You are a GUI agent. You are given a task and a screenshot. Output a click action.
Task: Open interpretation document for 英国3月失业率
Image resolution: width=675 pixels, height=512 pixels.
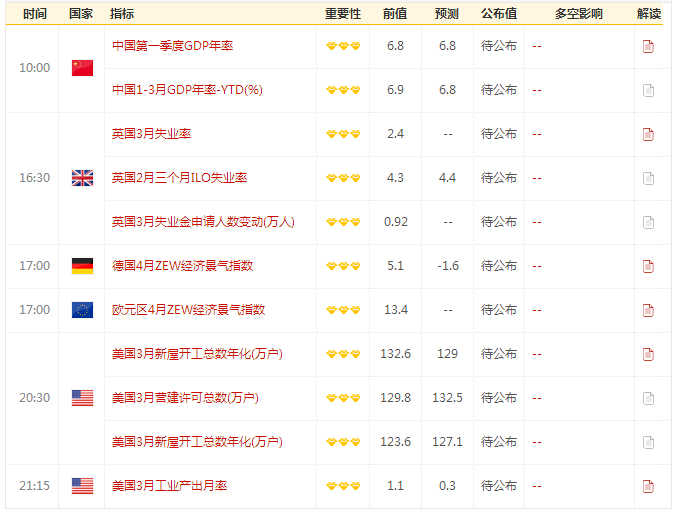[x=648, y=134]
